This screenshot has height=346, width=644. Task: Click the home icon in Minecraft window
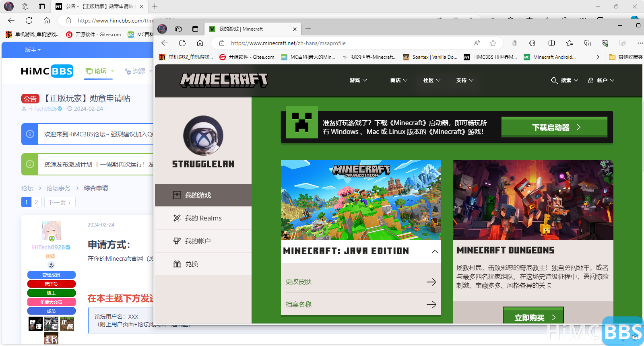pos(200,43)
